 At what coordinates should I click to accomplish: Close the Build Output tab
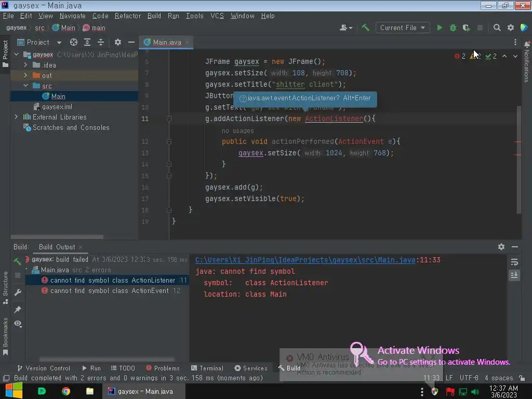click(x=81, y=247)
